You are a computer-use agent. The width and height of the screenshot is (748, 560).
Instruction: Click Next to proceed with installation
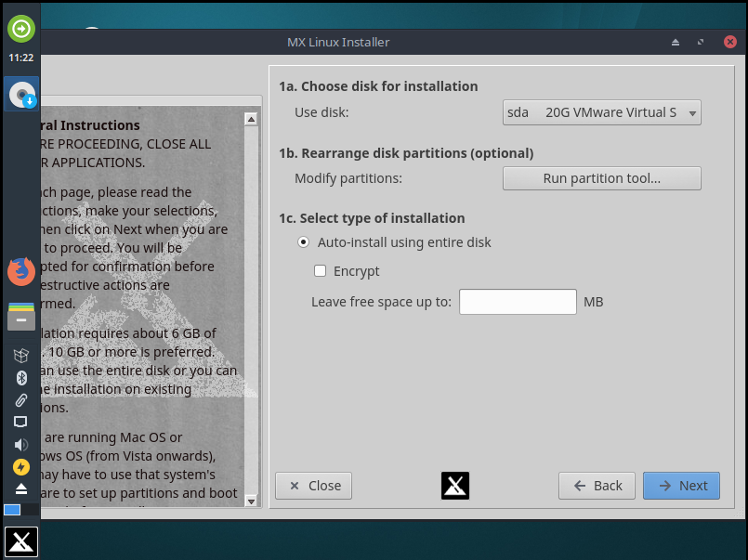(681, 486)
